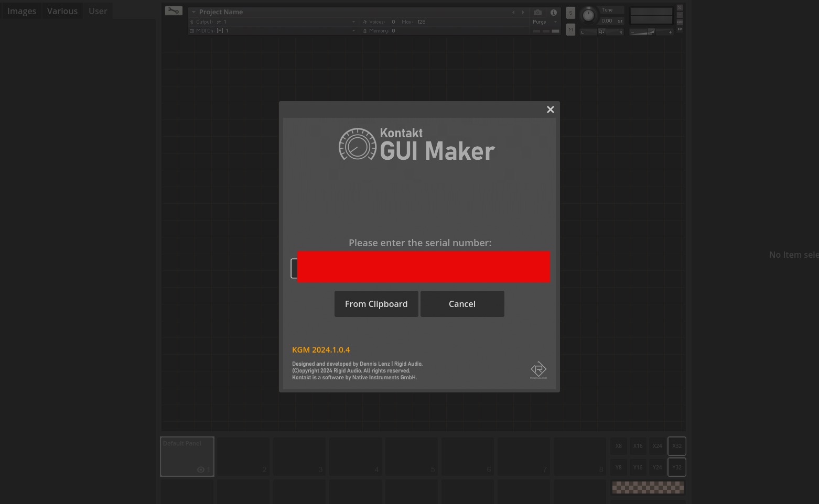Click the camera snapshot icon

point(537,12)
